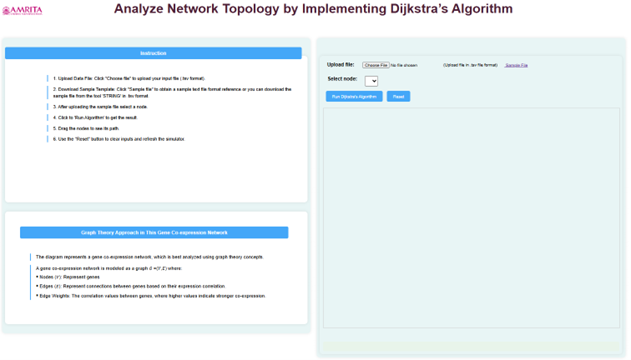
Task: Open the Select node dropdown
Action: pyautogui.click(x=371, y=81)
